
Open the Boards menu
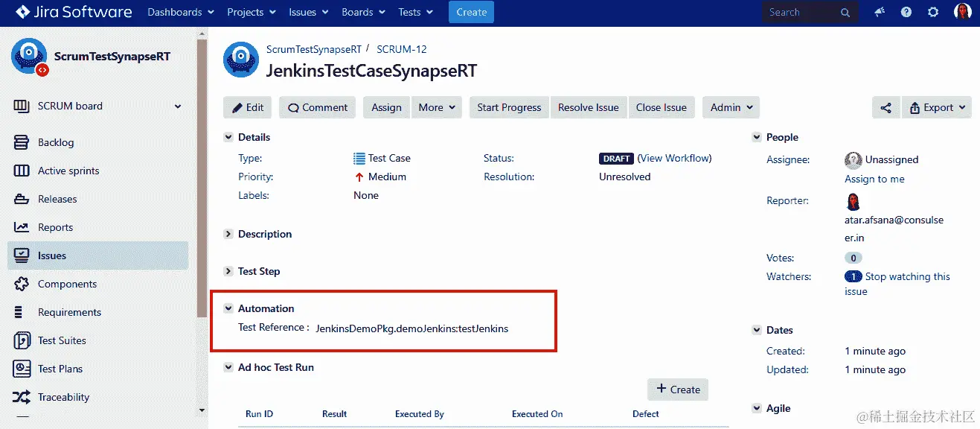(x=363, y=12)
